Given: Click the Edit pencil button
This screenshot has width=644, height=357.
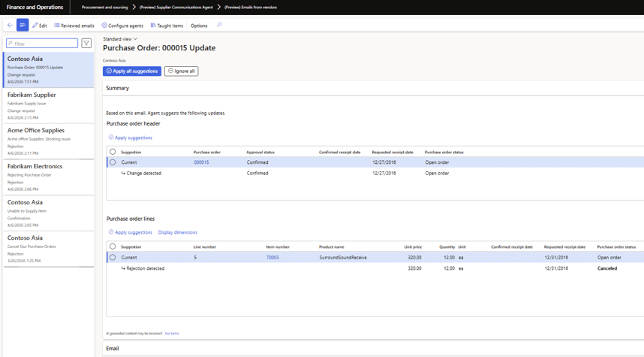Looking at the screenshot, I should 40,26.
